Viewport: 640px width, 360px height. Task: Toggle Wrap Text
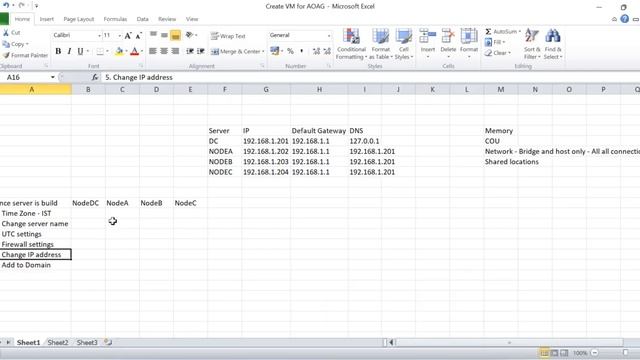(x=228, y=36)
